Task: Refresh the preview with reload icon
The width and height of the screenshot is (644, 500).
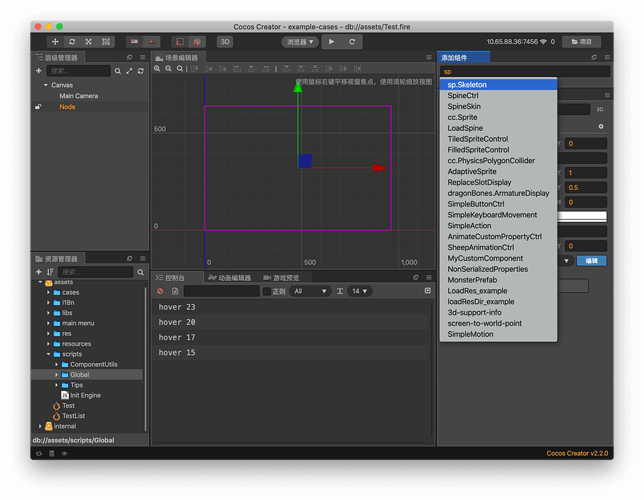Action: [x=353, y=42]
